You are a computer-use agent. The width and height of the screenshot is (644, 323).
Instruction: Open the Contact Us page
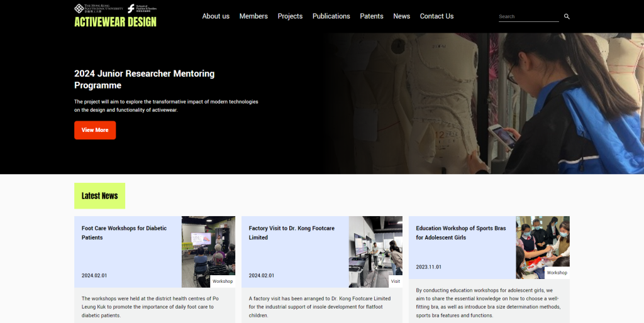[436, 16]
